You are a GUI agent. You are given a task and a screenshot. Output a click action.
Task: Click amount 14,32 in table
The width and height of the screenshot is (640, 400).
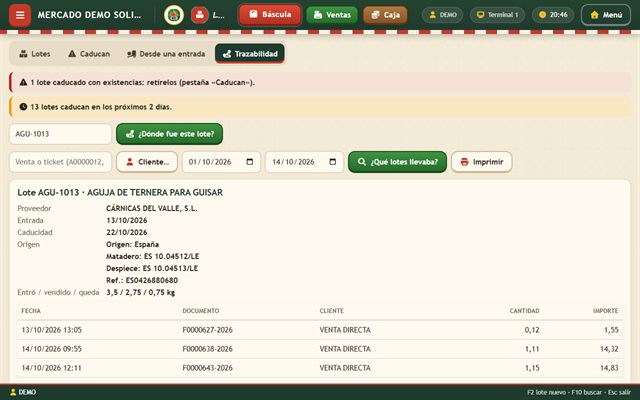[609, 349]
